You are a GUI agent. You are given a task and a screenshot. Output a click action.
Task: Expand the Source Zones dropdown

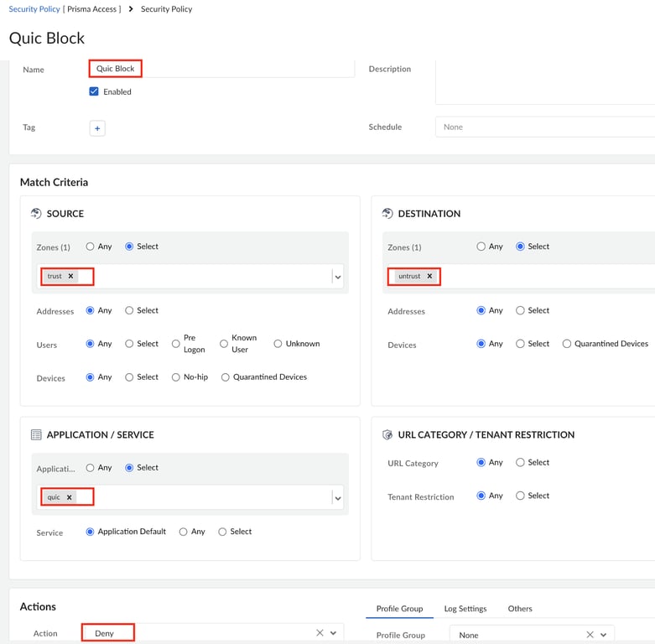click(337, 276)
